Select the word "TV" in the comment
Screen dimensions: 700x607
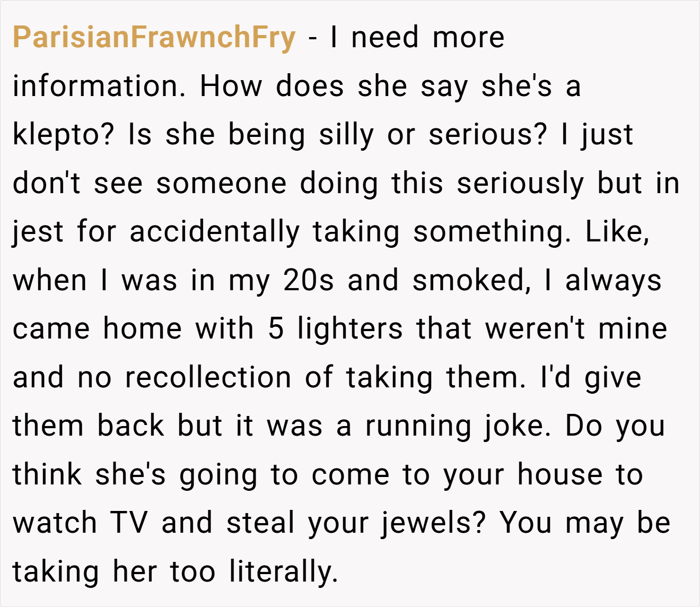(129, 523)
